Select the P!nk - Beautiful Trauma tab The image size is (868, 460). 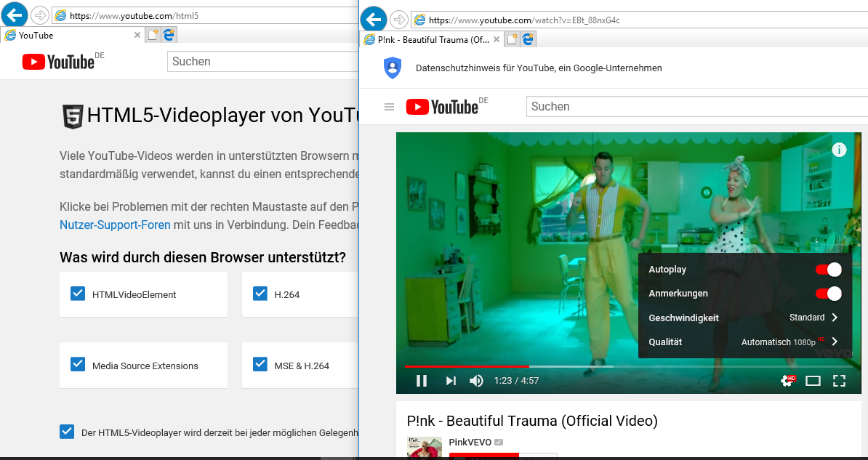(432, 39)
